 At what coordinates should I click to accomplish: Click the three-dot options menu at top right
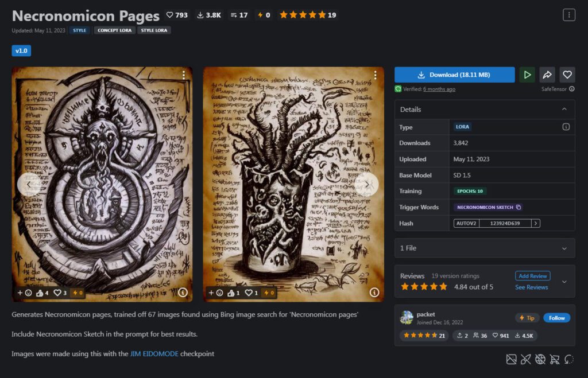[x=568, y=15]
